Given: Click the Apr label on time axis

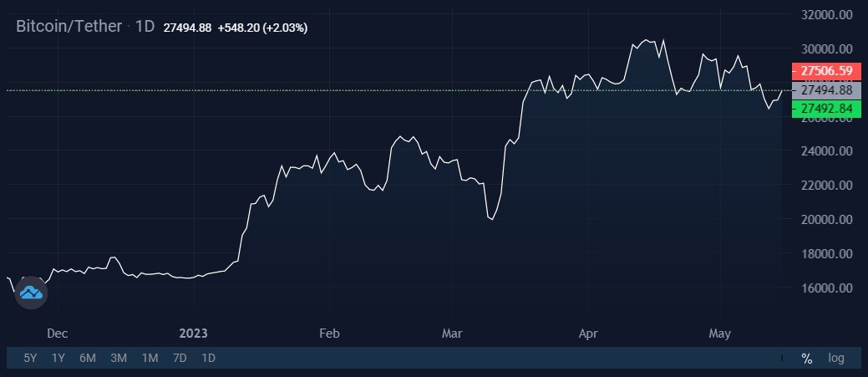Looking at the screenshot, I should [588, 334].
